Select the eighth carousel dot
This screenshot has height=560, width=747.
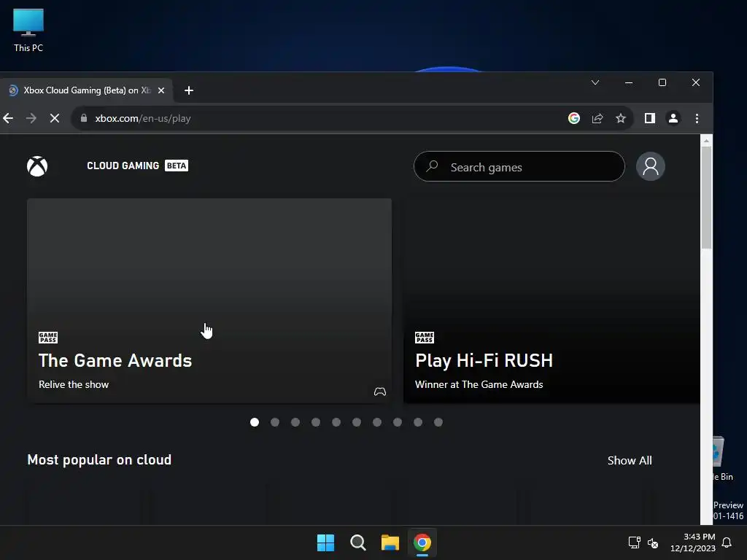[x=398, y=422]
